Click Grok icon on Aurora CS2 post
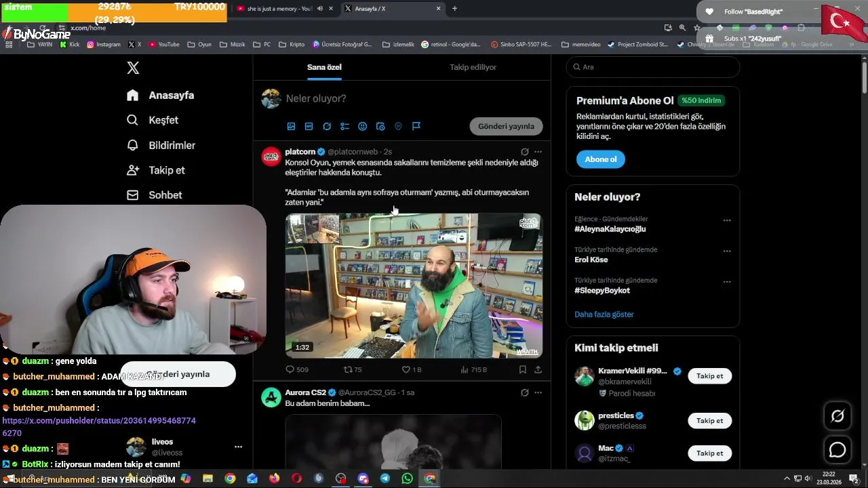The height and width of the screenshot is (488, 868). 524,392
